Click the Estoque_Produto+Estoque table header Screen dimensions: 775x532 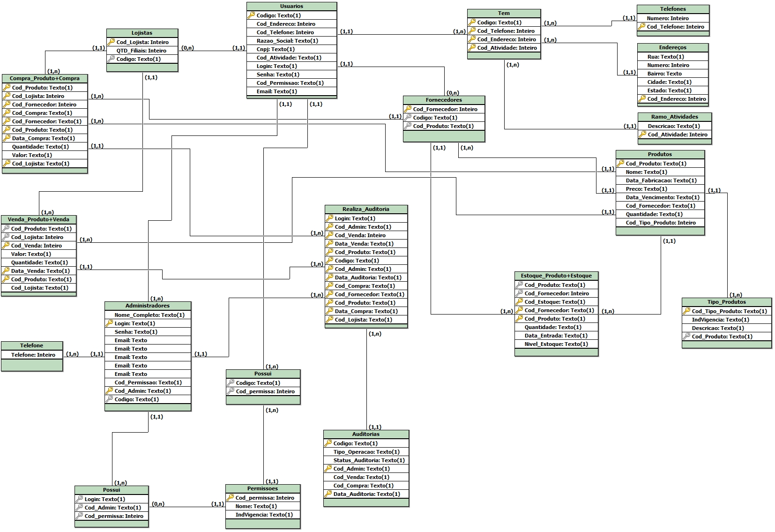tap(556, 276)
